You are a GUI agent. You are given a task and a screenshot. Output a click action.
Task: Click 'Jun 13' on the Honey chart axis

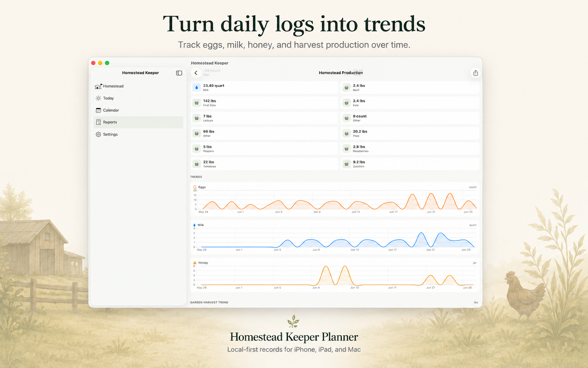click(x=355, y=287)
